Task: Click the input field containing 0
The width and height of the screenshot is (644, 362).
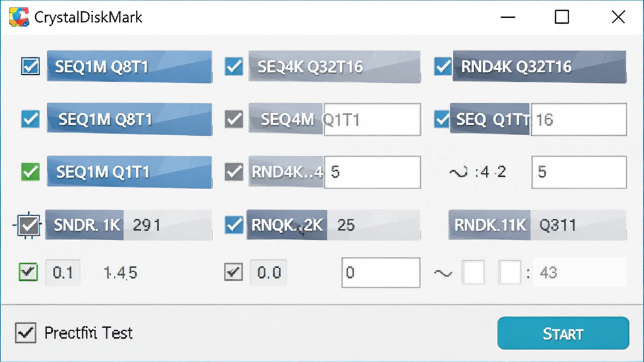Action: (x=380, y=273)
